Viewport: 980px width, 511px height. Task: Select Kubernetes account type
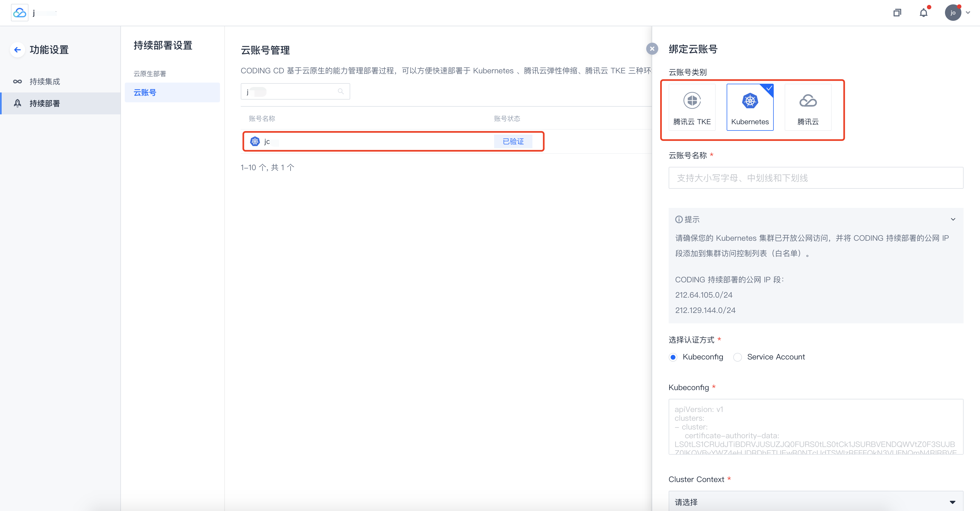(750, 107)
